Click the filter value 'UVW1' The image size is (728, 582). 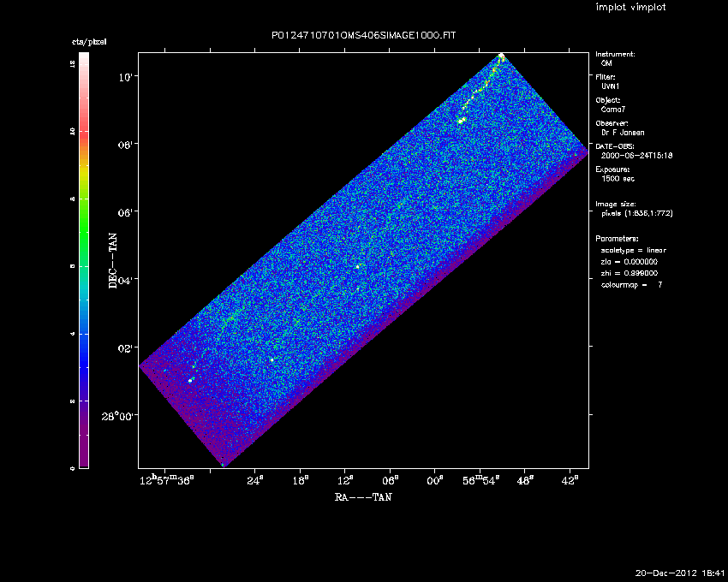[610, 86]
